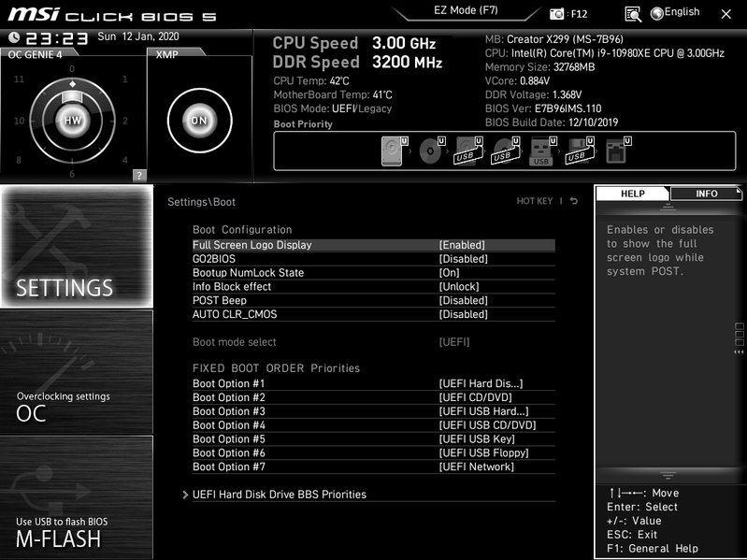
Task: Click the MSI Click BIOS 5 logo
Action: pos(112,14)
